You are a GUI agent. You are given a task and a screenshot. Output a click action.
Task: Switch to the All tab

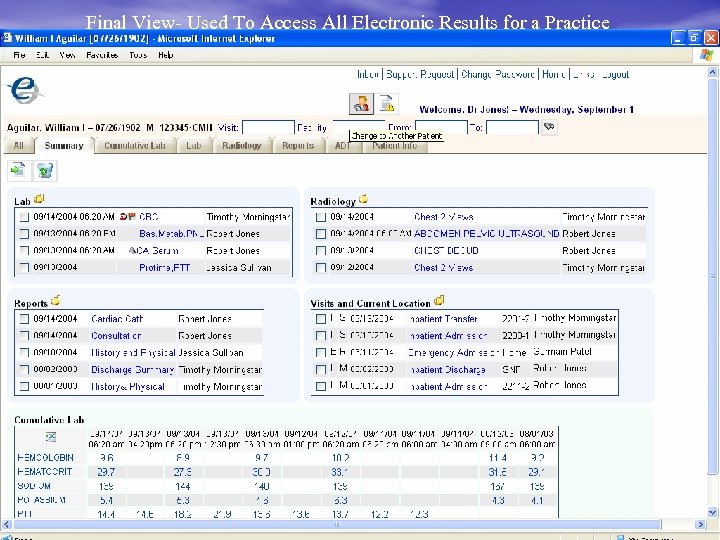18,146
